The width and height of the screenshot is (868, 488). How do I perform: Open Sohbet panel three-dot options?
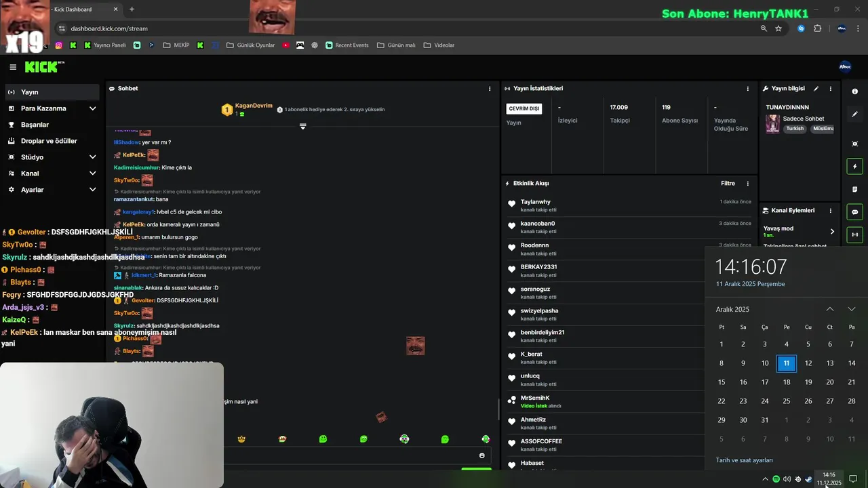click(x=490, y=89)
